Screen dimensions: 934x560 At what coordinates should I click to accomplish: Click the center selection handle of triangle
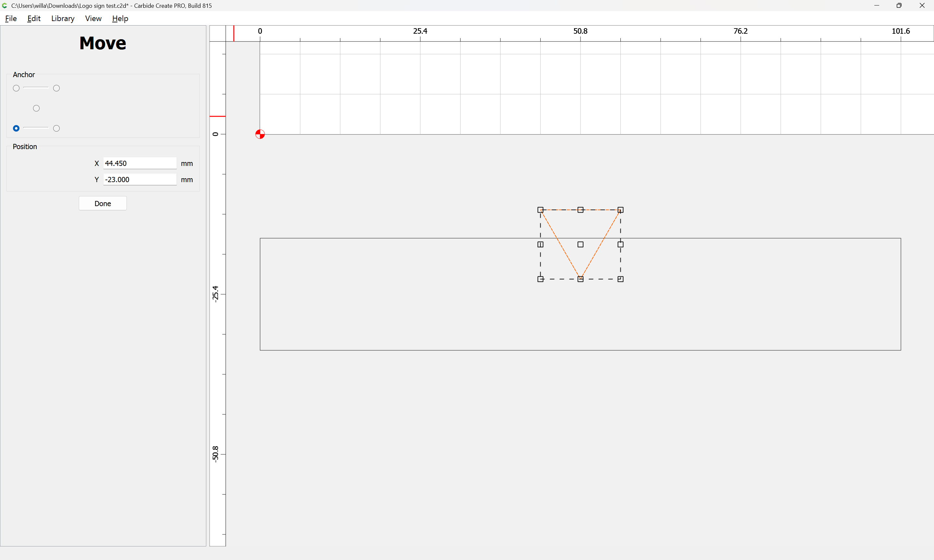(x=581, y=245)
